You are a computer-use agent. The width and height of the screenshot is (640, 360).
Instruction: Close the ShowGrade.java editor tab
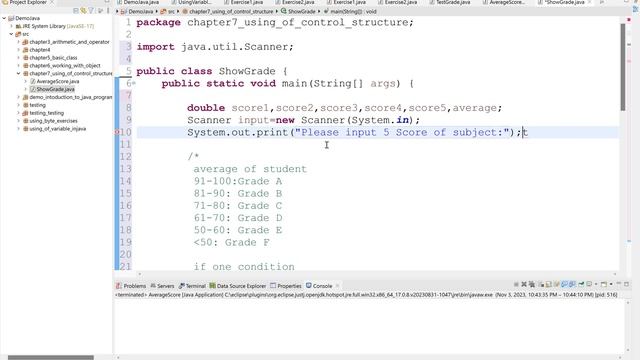[x=589, y=2]
